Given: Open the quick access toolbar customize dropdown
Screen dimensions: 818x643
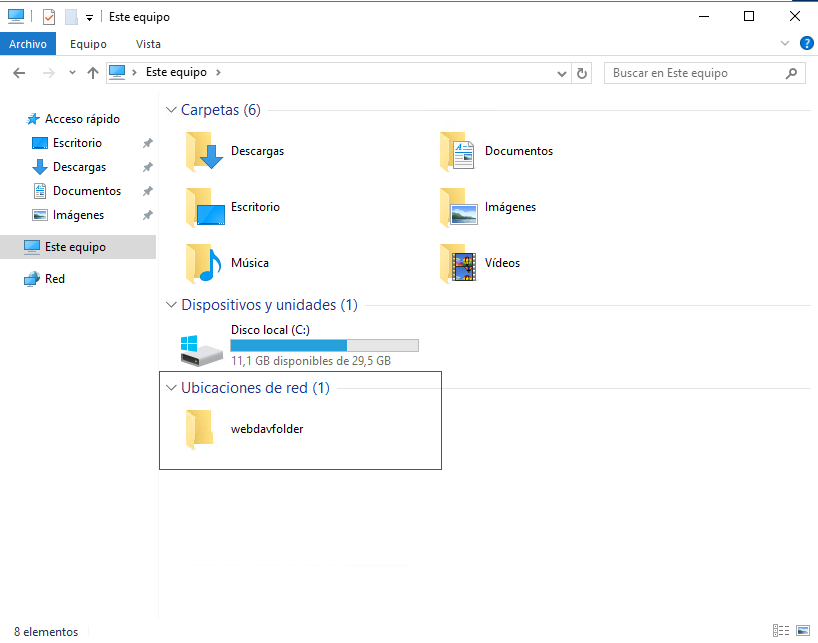Looking at the screenshot, I should click(x=89, y=18).
